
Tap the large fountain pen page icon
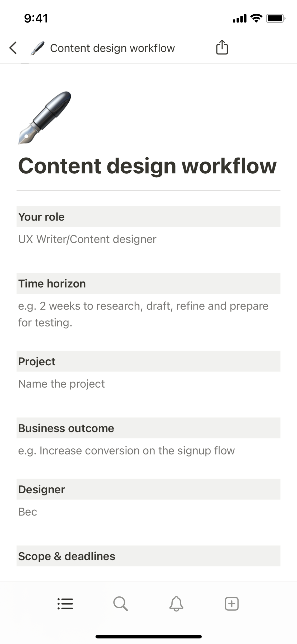[x=45, y=118]
